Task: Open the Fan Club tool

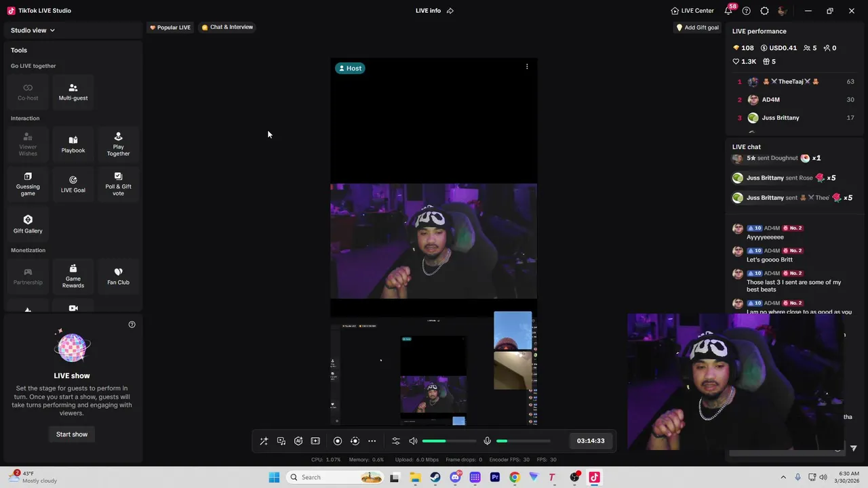Action: click(x=118, y=276)
